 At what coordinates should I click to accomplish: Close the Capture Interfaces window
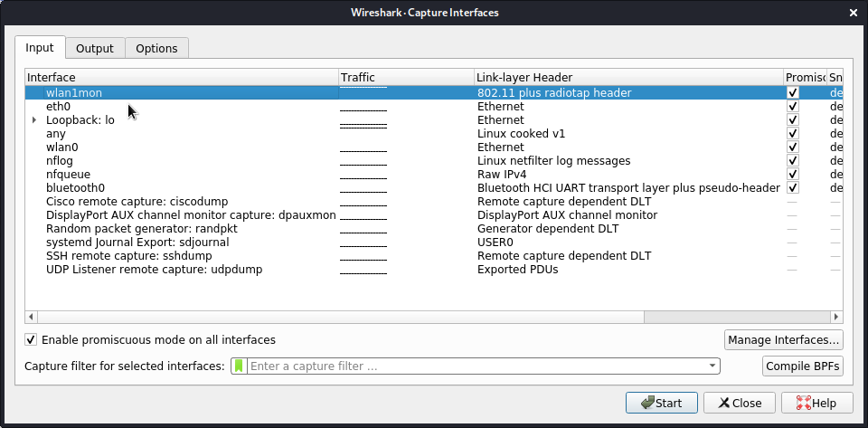(854, 12)
